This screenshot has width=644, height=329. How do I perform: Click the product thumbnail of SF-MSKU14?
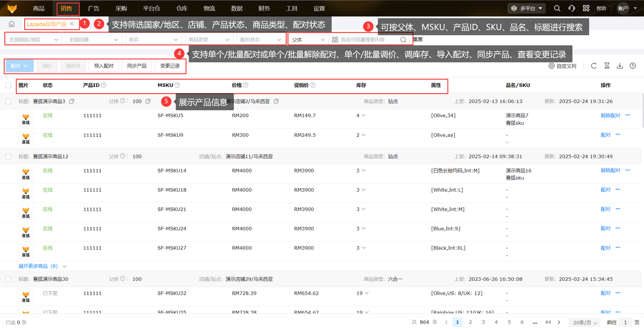(26, 174)
